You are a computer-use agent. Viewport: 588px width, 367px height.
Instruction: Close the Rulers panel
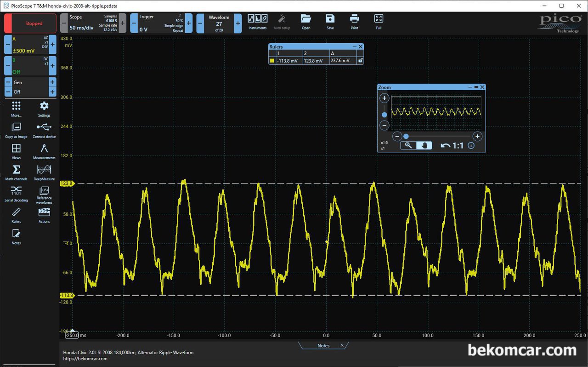pyautogui.click(x=361, y=47)
